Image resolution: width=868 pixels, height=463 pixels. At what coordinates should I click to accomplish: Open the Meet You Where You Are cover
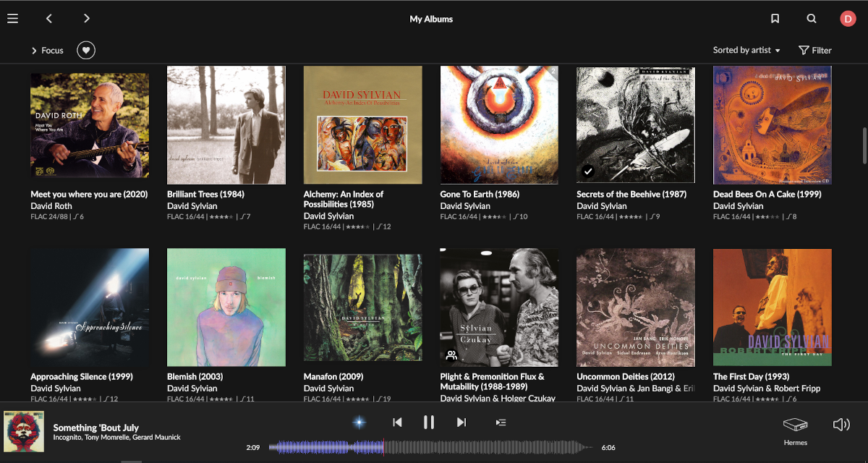point(90,125)
